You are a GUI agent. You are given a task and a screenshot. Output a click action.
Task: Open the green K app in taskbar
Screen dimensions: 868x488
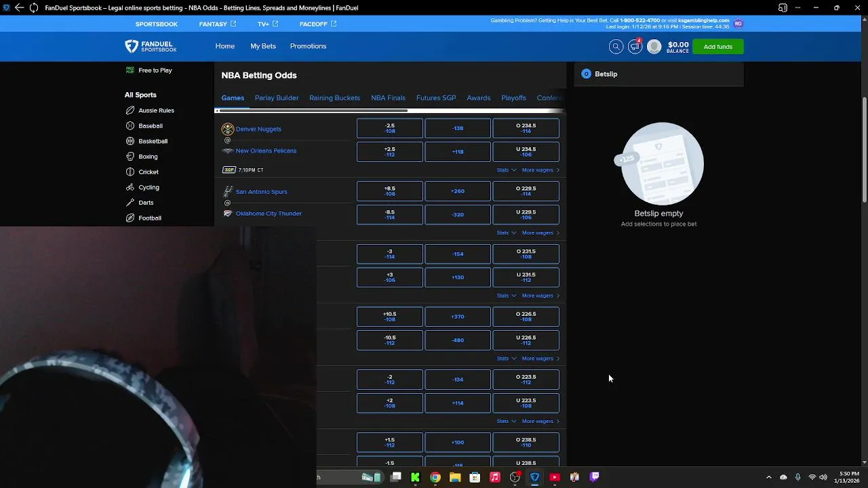(415, 477)
